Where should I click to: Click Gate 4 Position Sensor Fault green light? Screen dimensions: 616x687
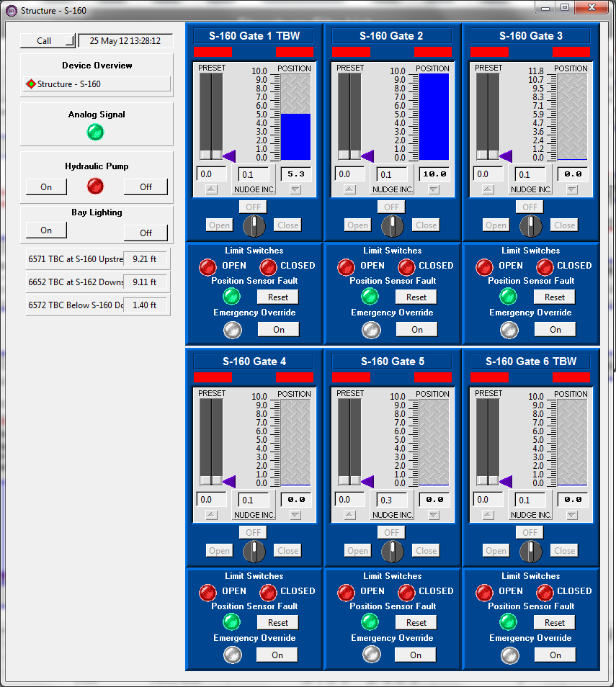[x=231, y=622]
